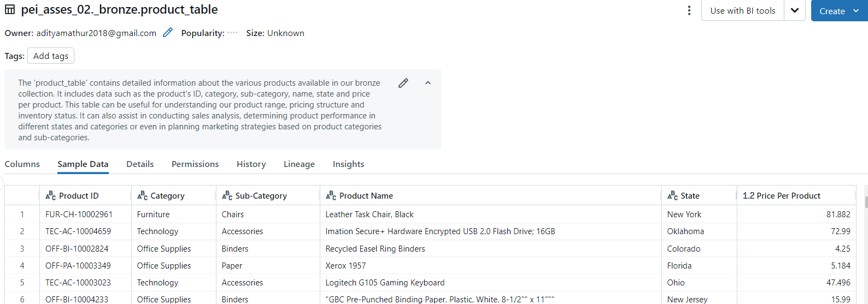This screenshot has width=868, height=304.
Task: Click the Popularity indicator dots
Action: pos(232,33)
